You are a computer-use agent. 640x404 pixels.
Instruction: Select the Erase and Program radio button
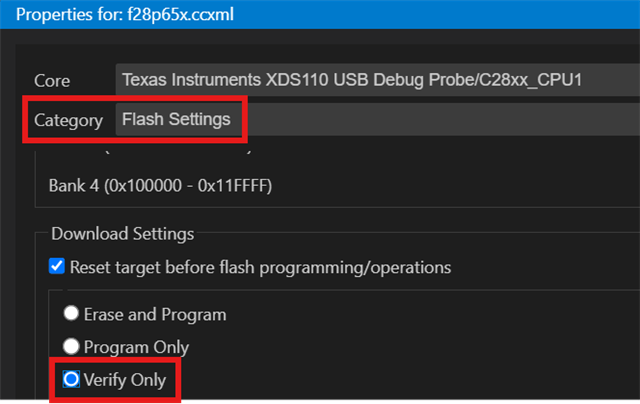click(71, 314)
